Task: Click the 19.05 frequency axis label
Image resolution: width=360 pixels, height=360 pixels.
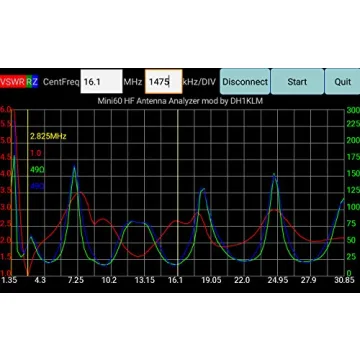Action: point(211,280)
